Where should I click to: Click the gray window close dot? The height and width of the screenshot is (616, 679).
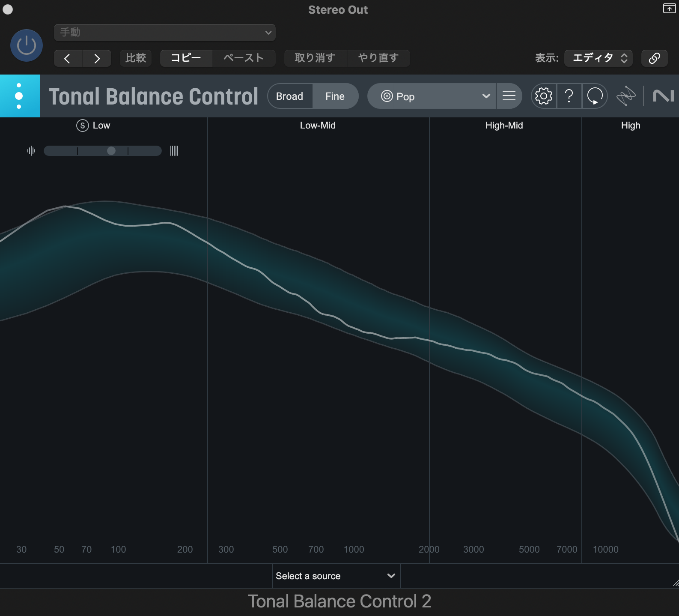(x=8, y=9)
